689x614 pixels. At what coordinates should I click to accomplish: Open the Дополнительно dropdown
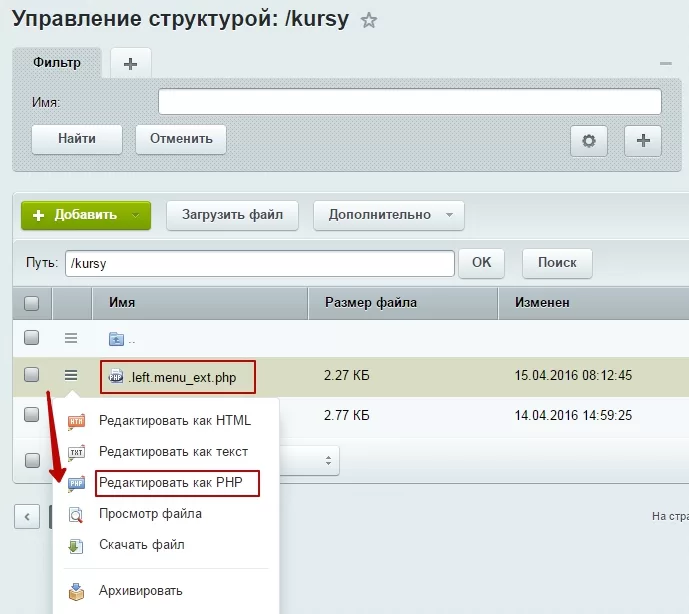(389, 215)
